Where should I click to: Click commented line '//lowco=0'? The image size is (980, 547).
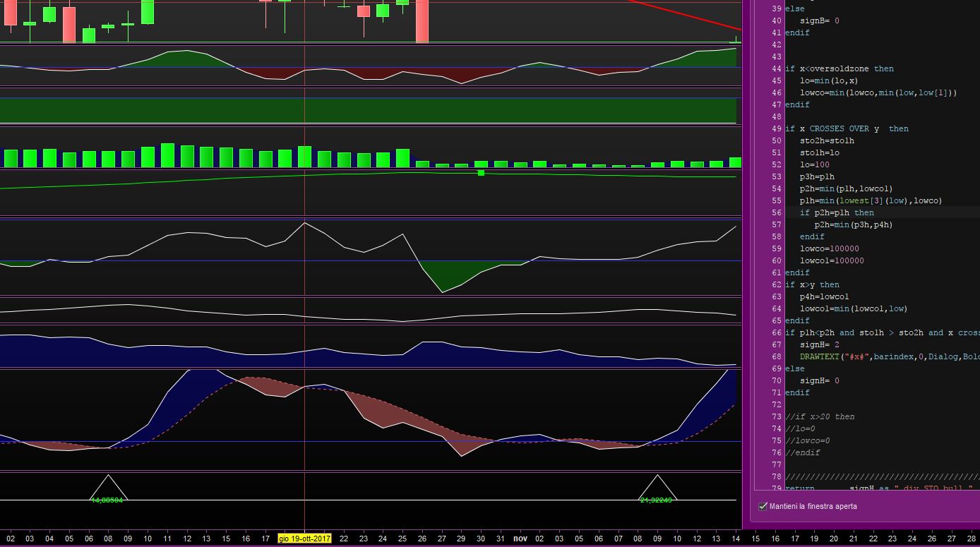click(x=807, y=440)
